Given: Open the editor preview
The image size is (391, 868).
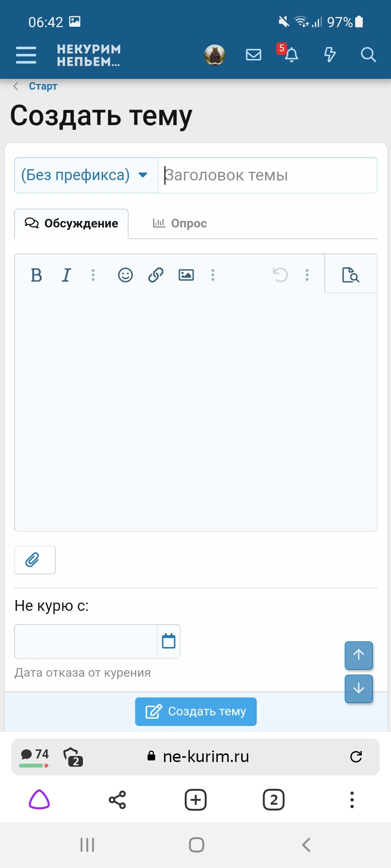Looking at the screenshot, I should [x=350, y=275].
